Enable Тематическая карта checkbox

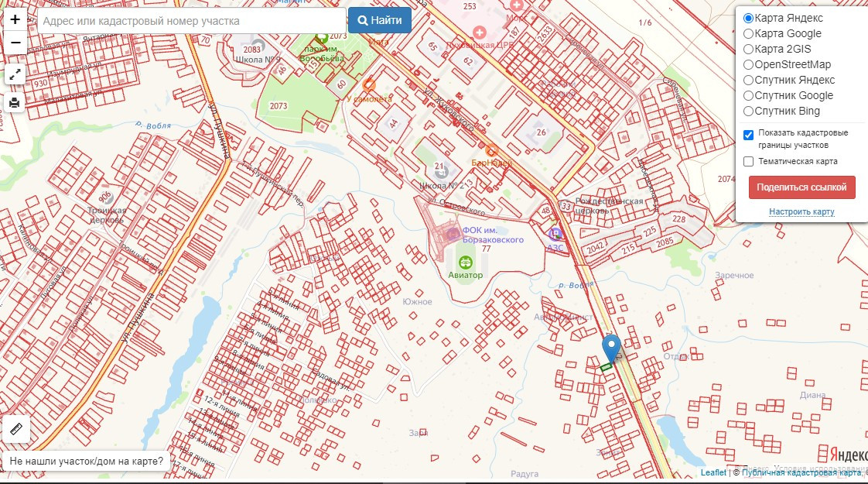748,161
